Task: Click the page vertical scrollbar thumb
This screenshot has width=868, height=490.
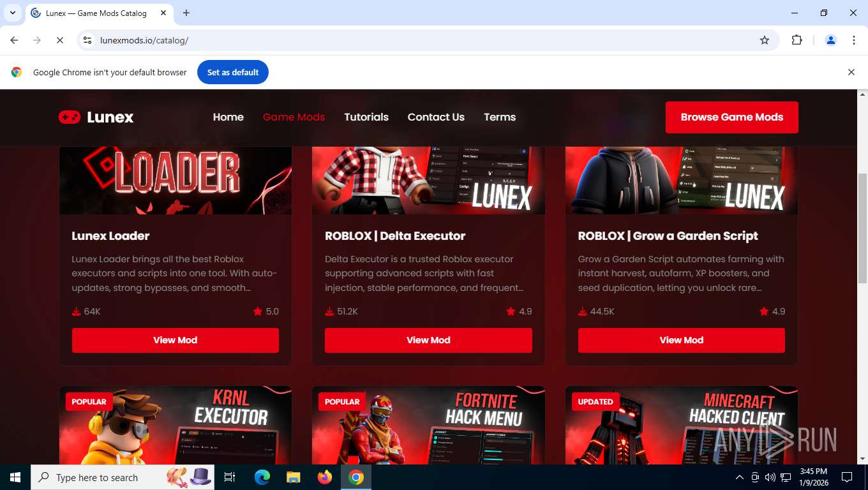Action: (862, 228)
